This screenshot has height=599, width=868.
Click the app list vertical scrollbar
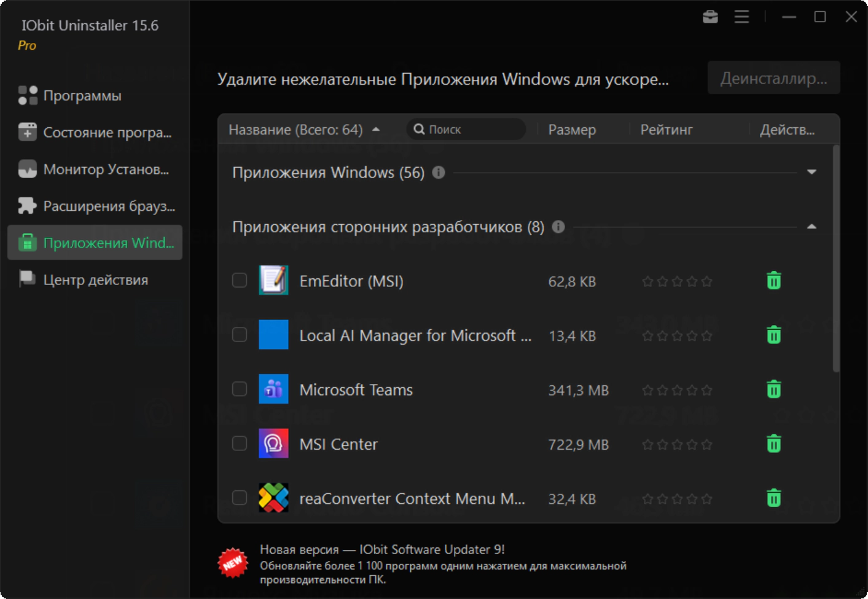(835, 258)
